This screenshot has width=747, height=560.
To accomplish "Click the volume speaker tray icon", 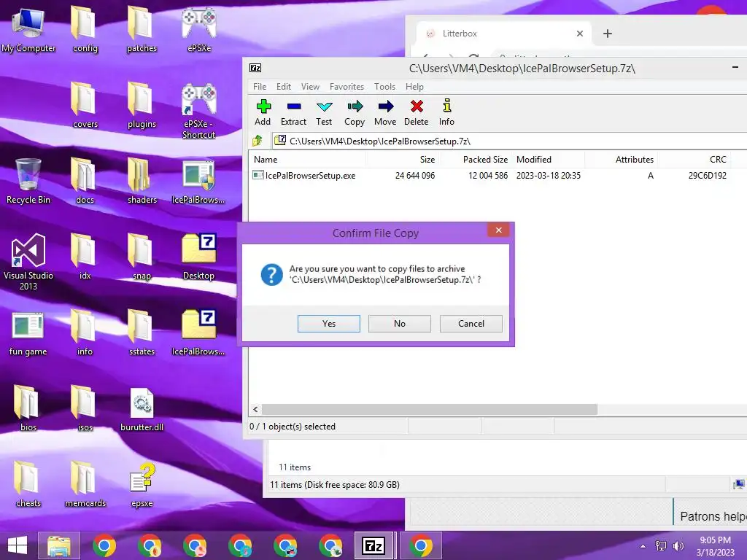I will click(678, 546).
